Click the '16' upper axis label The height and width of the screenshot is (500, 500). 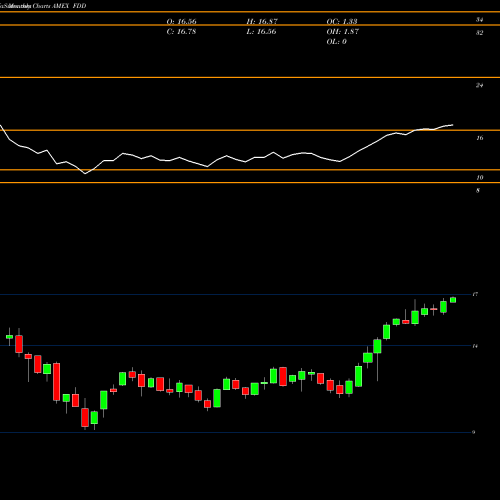point(479,138)
